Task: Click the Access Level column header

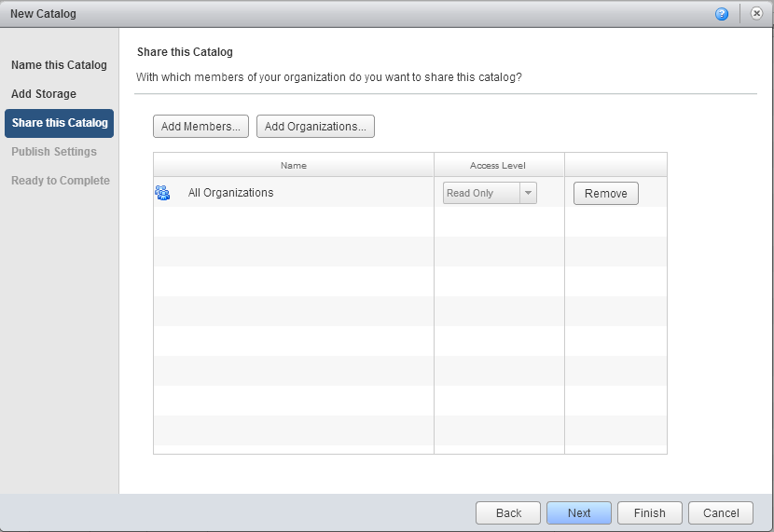Action: (x=498, y=165)
